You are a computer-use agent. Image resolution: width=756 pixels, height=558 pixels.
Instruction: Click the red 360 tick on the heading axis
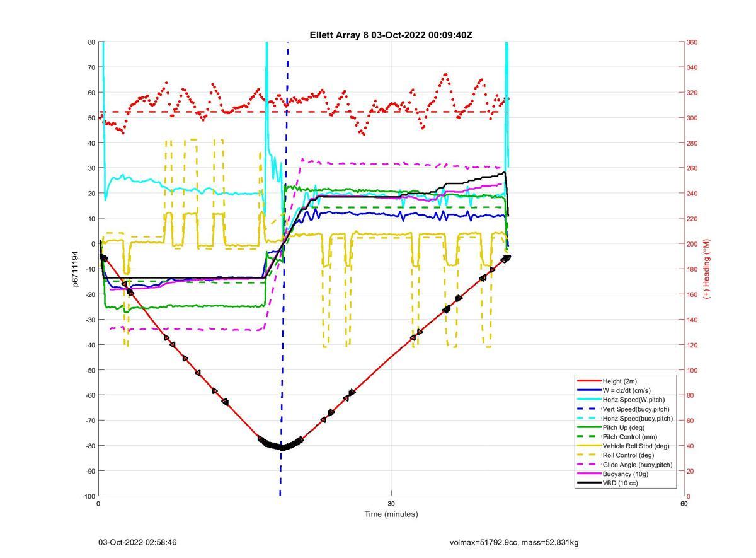coord(692,42)
